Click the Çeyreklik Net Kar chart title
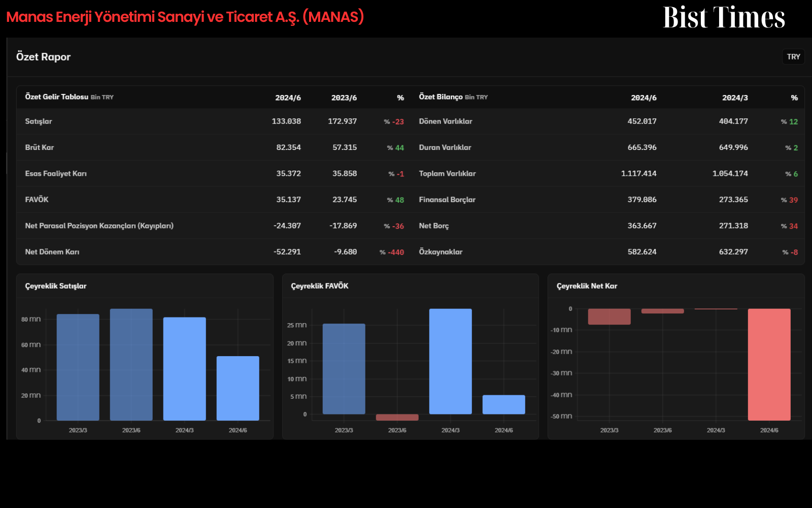 pyautogui.click(x=587, y=286)
